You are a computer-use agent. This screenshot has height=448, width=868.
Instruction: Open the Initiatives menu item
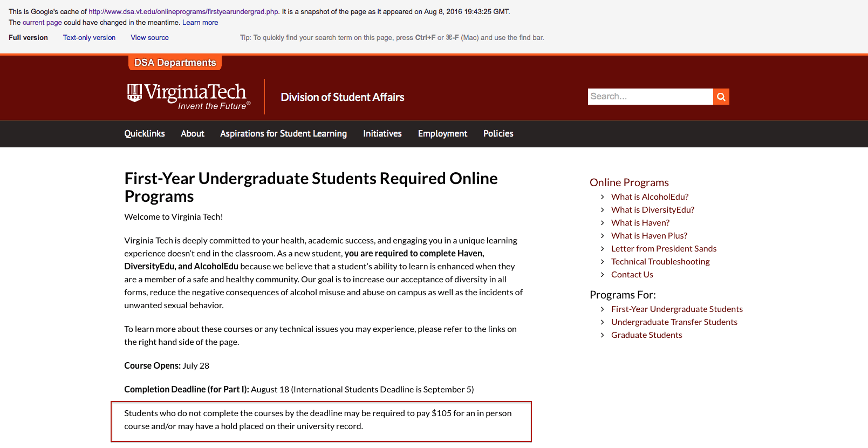coord(382,133)
